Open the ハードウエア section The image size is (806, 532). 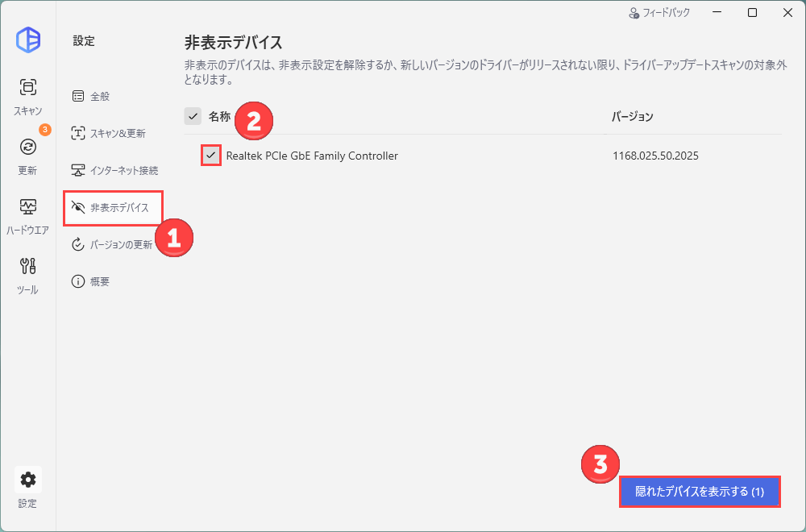(x=27, y=216)
